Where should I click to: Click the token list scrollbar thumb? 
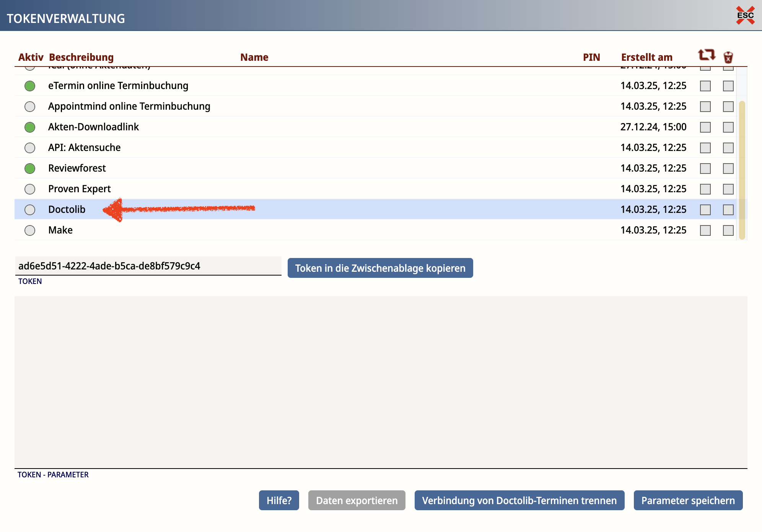[x=742, y=170]
